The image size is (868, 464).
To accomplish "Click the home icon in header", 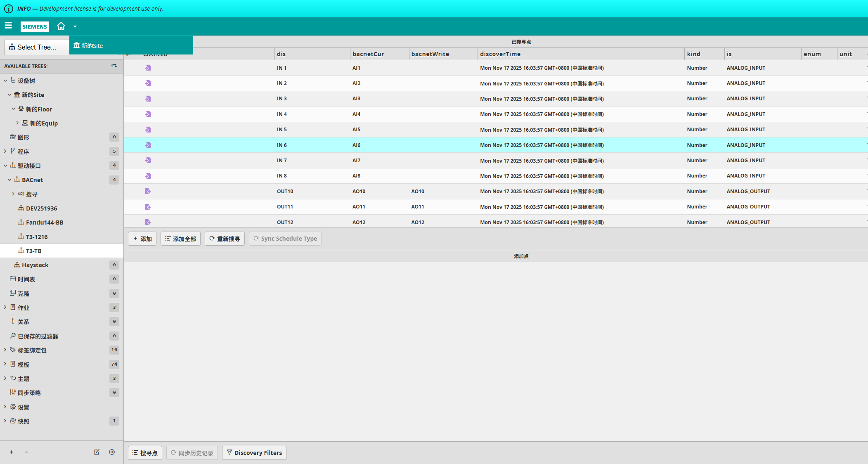I will (x=61, y=26).
